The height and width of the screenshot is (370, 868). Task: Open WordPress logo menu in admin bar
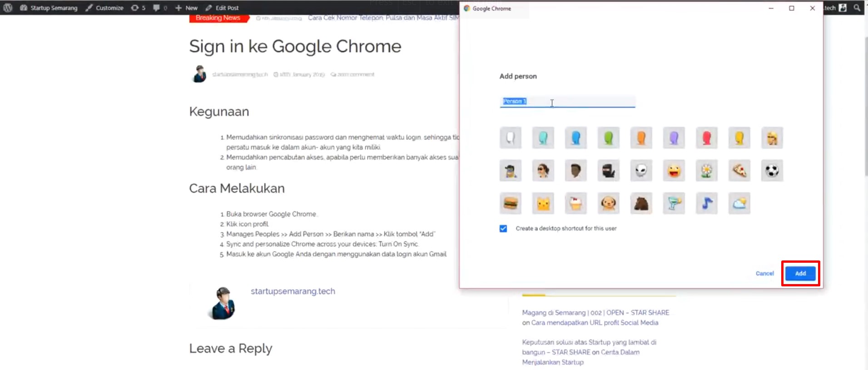[8, 8]
